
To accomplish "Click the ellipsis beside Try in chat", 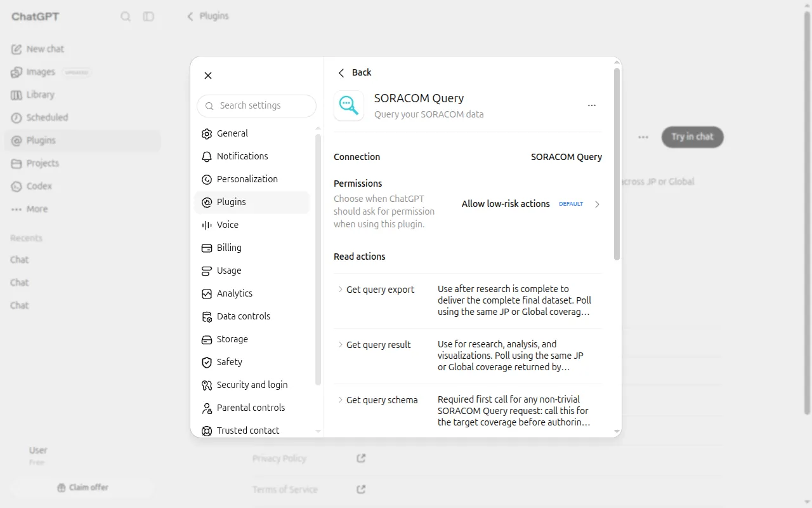I will (x=643, y=137).
